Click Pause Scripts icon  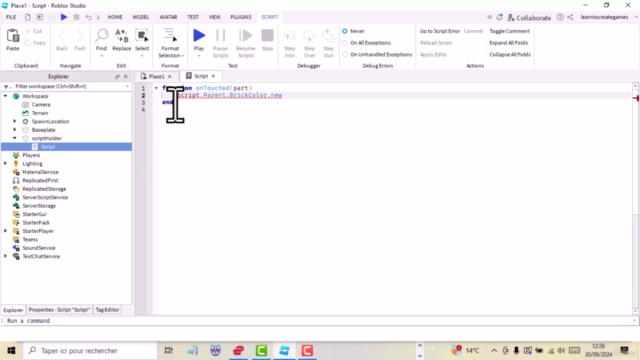220,36
